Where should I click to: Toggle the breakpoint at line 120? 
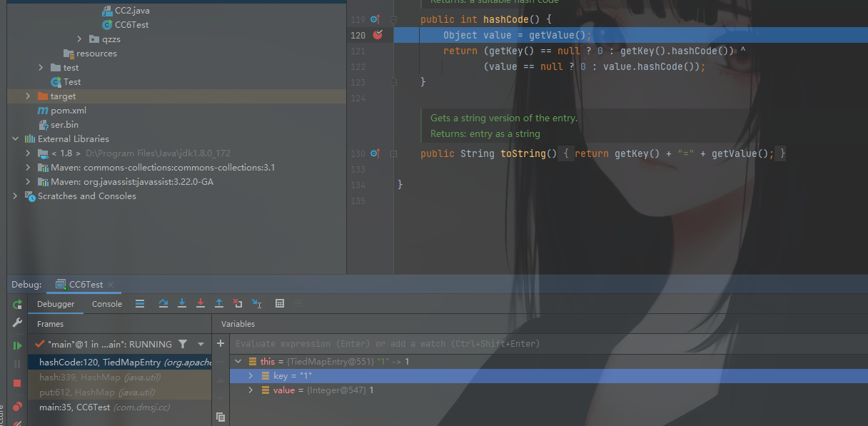point(378,35)
